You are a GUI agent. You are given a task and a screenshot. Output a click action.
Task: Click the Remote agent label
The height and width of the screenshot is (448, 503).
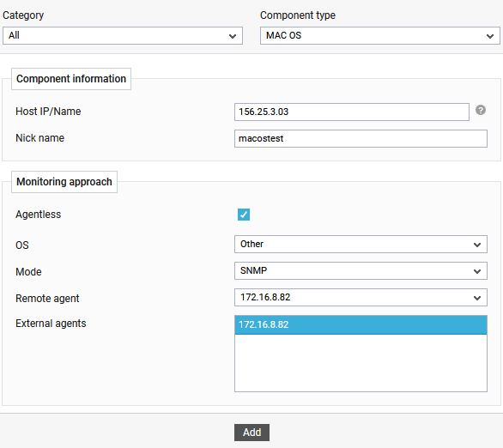click(47, 299)
